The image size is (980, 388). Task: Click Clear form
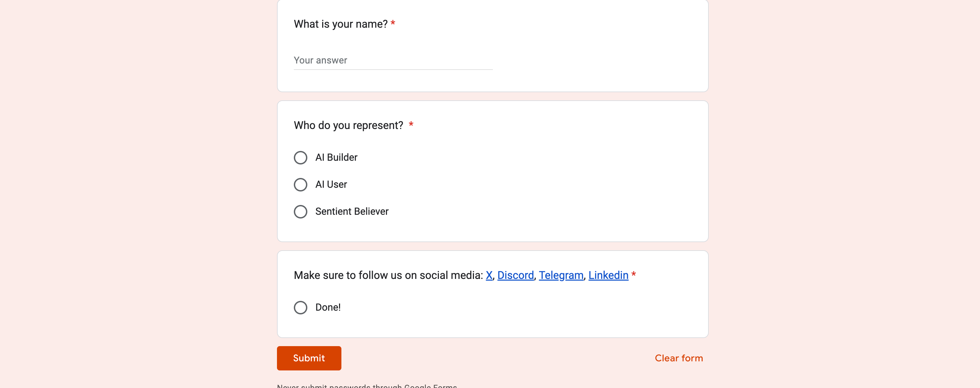click(x=678, y=358)
